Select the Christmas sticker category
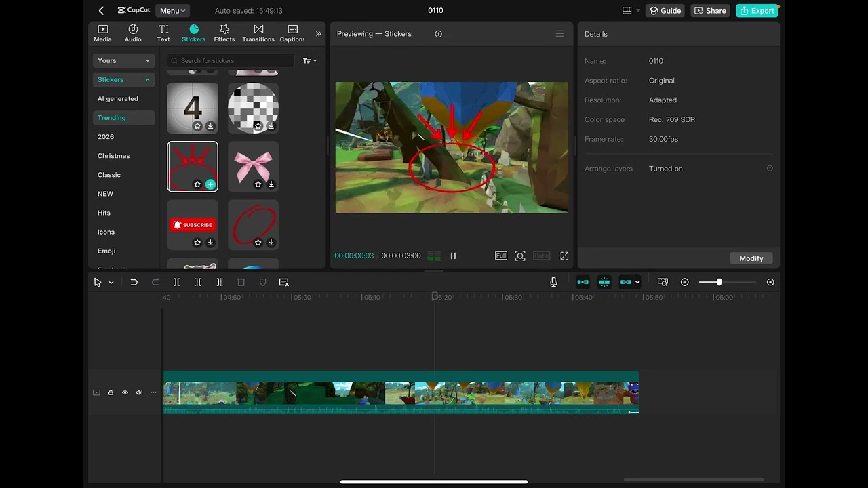 click(x=114, y=156)
